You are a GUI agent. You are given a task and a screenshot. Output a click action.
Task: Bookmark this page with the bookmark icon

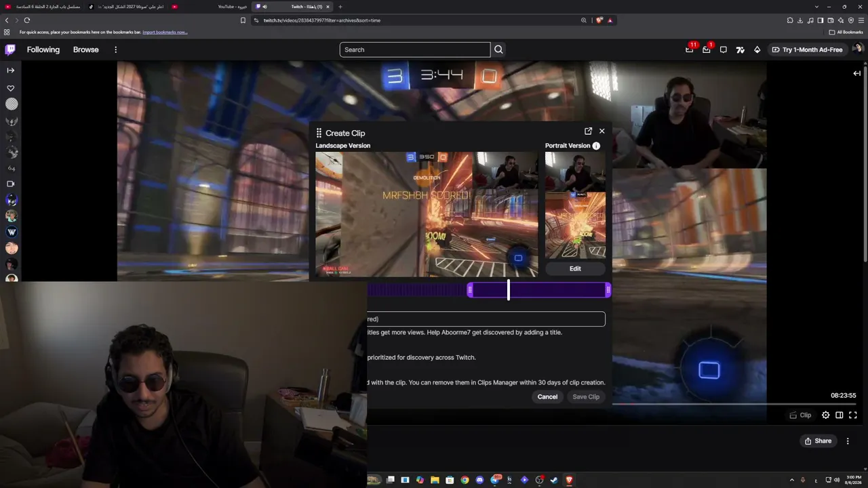point(243,20)
